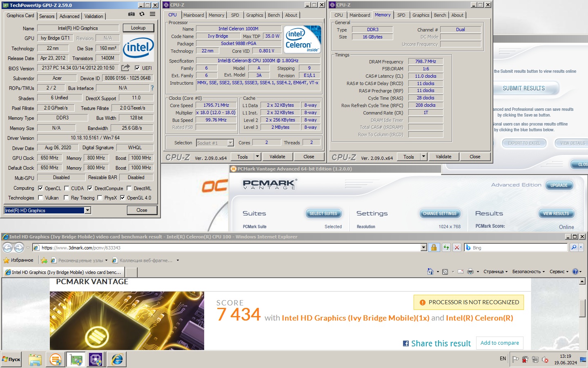Click GPU-Z taskbar icon
The image size is (588, 368).
pyautogui.click(x=76, y=359)
